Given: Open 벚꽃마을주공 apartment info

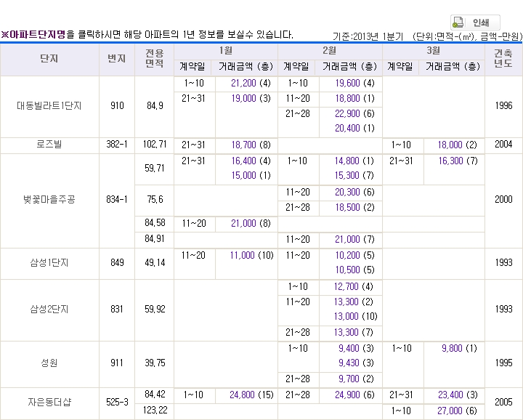Looking at the screenshot, I should pos(49,200).
